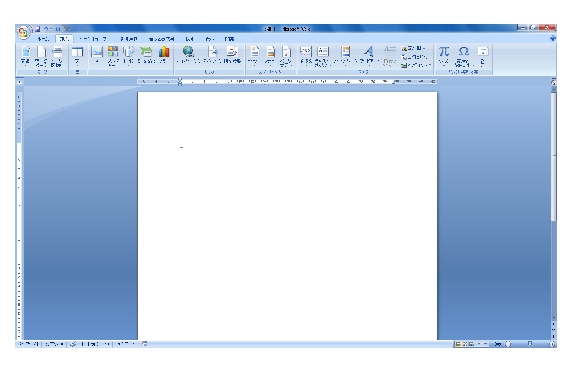Click the redo/repeat icon
Screen dimensions: 588x367
[x=58, y=29]
